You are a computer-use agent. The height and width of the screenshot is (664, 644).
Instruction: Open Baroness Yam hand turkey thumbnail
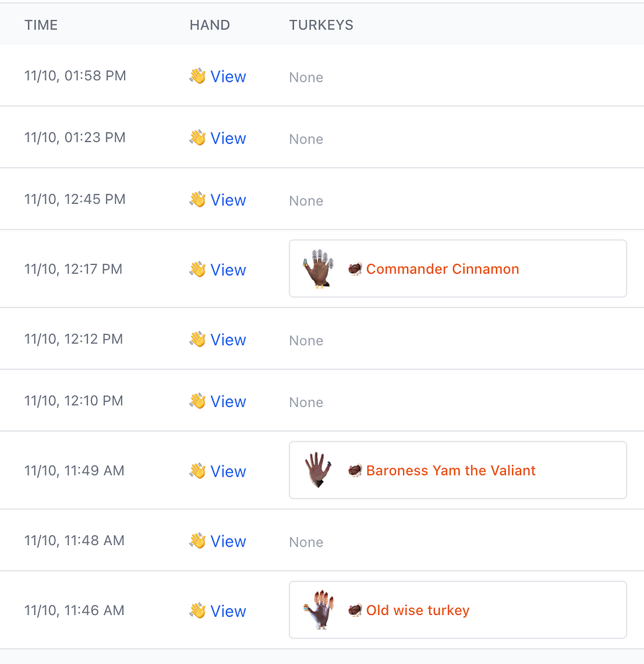pos(318,470)
